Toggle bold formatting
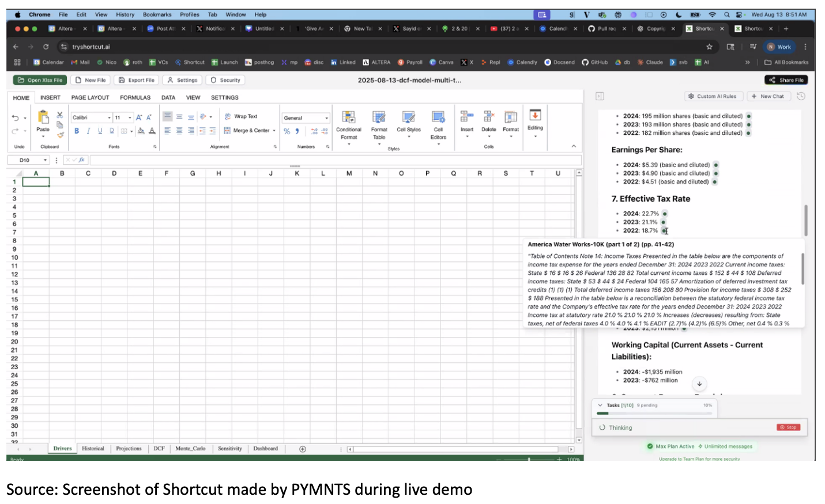825x504 pixels. point(77,131)
